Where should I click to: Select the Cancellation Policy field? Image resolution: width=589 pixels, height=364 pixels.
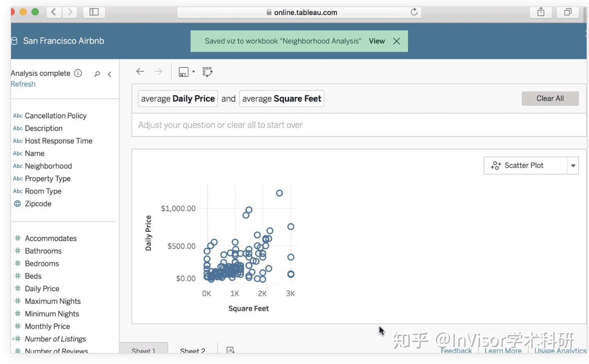[x=56, y=116]
